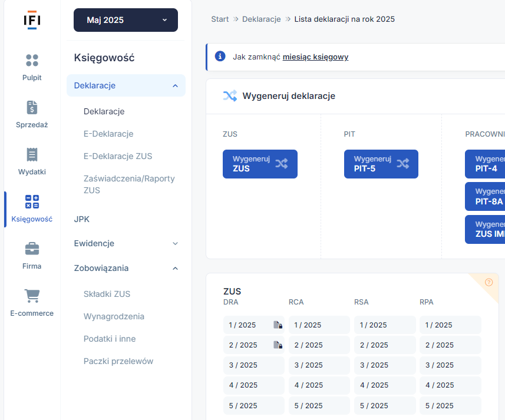Collapse the Zobowiązania section

(x=174, y=269)
